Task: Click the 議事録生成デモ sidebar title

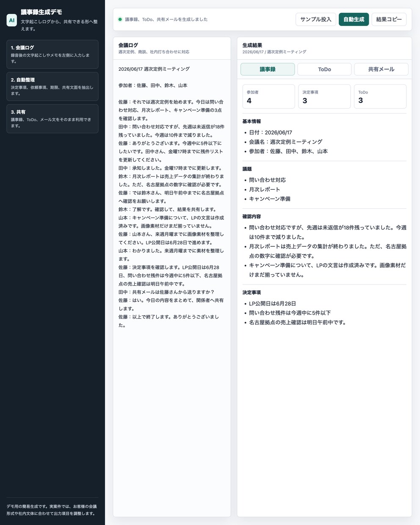Action: [x=41, y=12]
